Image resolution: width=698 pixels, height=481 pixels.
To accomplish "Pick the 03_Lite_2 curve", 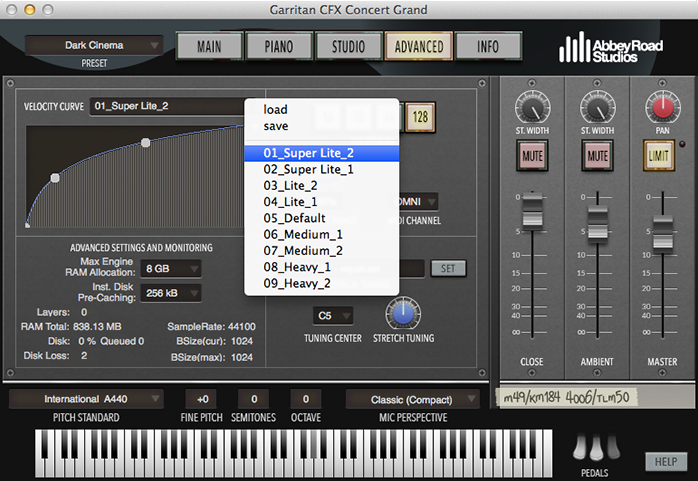I will point(321,186).
